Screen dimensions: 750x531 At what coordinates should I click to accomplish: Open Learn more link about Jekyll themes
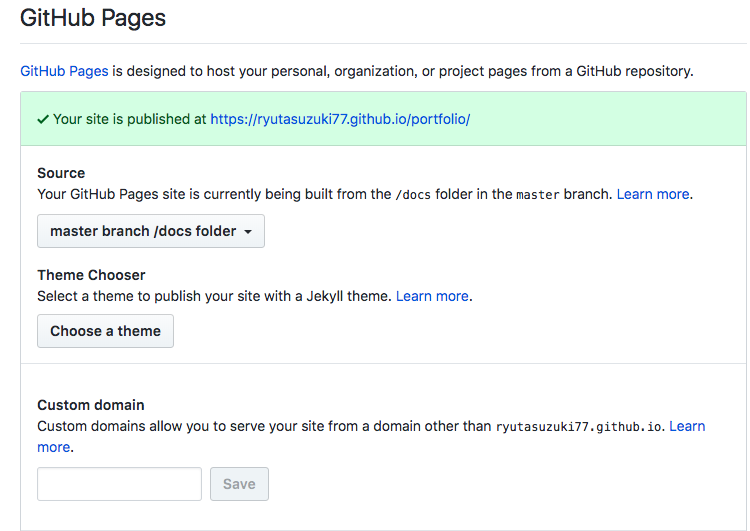pyautogui.click(x=432, y=296)
